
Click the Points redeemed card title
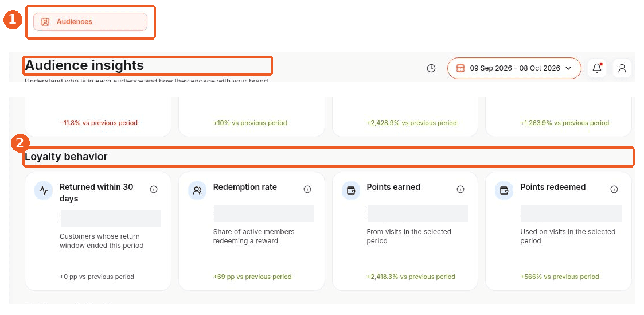tap(553, 187)
